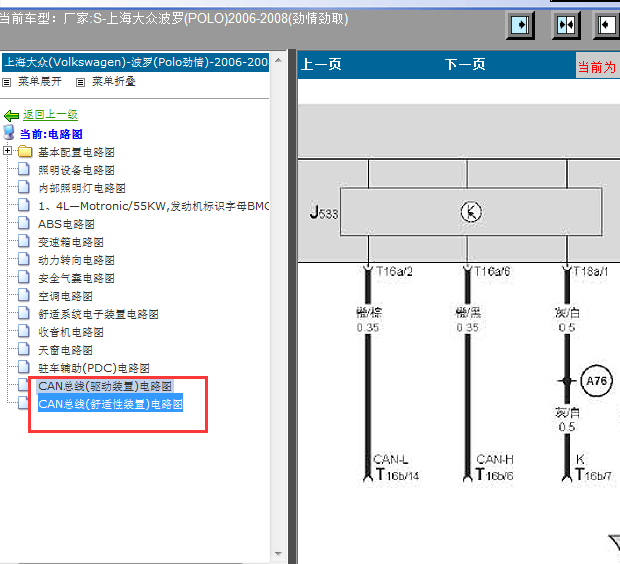Viewport: 620px width, 564px height.
Task: Click the green back arrow icon
Action: [x=11, y=115]
